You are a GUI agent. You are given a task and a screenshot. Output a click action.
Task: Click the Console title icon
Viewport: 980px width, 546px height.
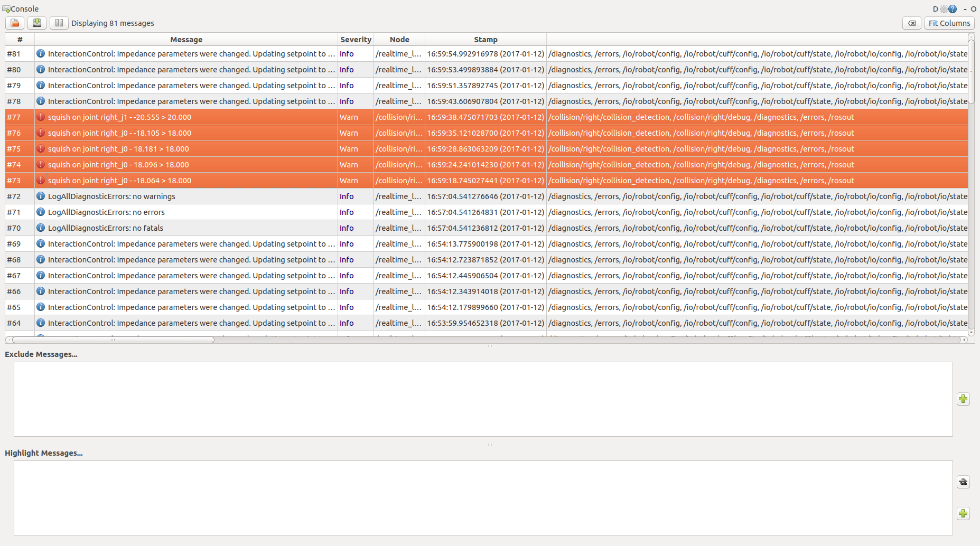tap(6, 10)
